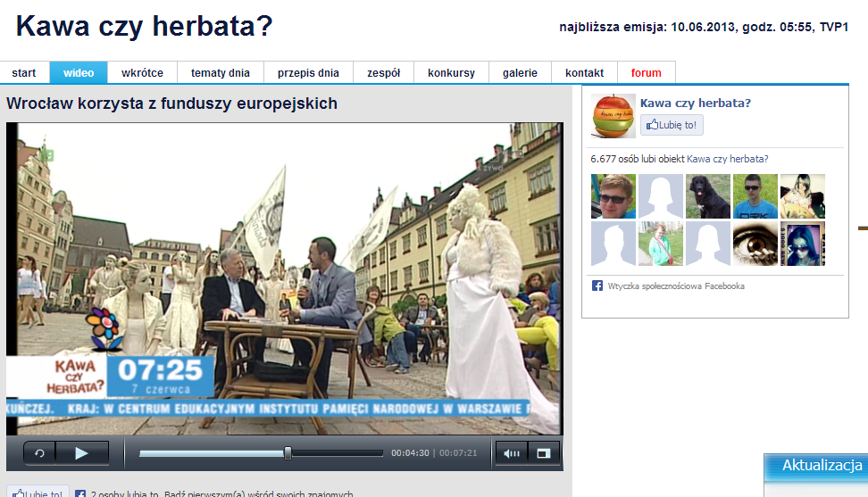Open profile of man in sunglasses on green background

tap(755, 196)
